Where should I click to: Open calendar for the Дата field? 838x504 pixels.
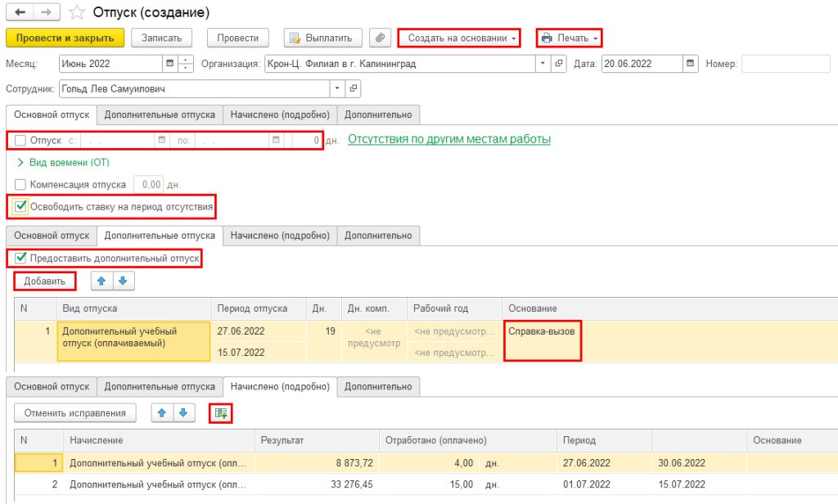[691, 63]
